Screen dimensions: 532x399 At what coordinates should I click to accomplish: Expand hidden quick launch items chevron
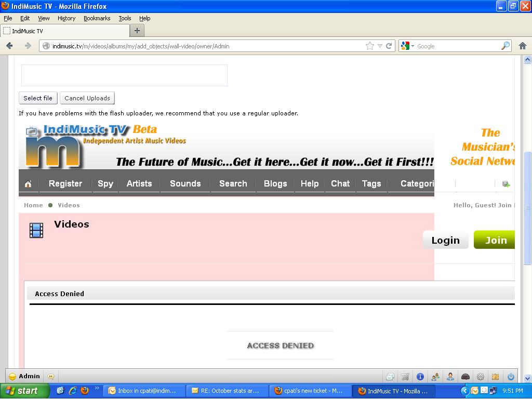pyautogui.click(x=97, y=389)
